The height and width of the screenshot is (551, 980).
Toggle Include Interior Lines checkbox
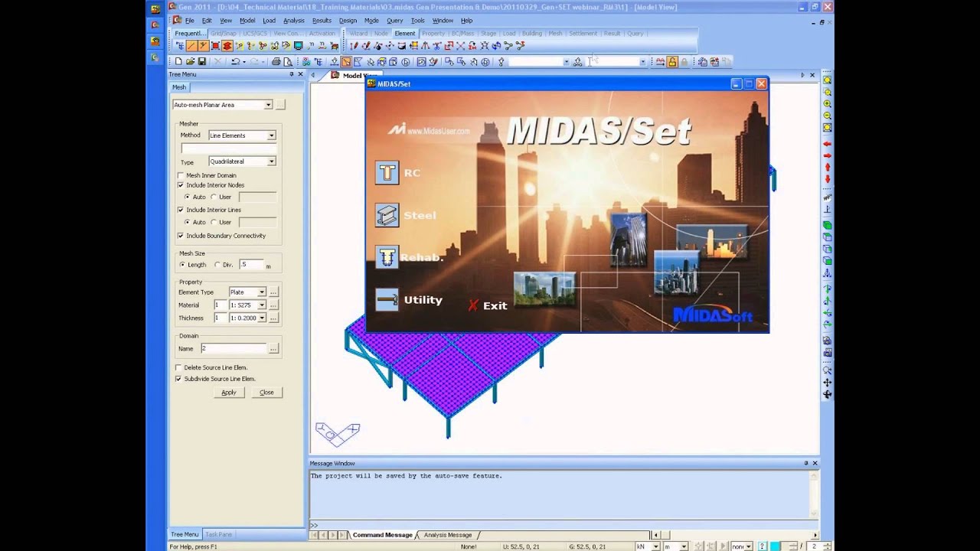coord(181,210)
